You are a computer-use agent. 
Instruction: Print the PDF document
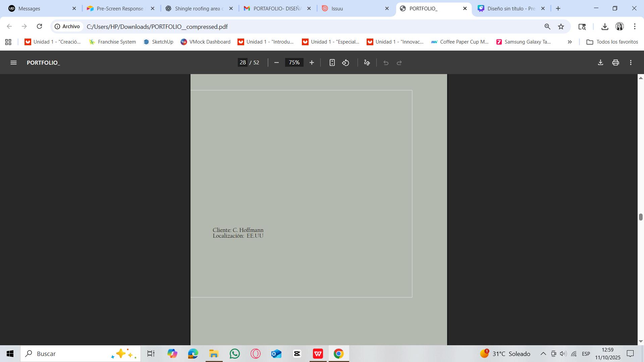pyautogui.click(x=615, y=63)
